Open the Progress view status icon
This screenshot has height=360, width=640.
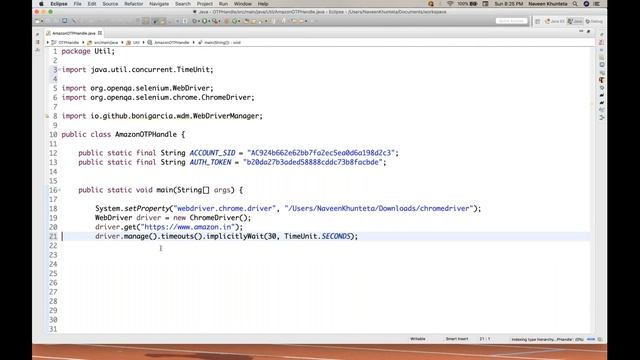pyautogui.click(x=600, y=339)
